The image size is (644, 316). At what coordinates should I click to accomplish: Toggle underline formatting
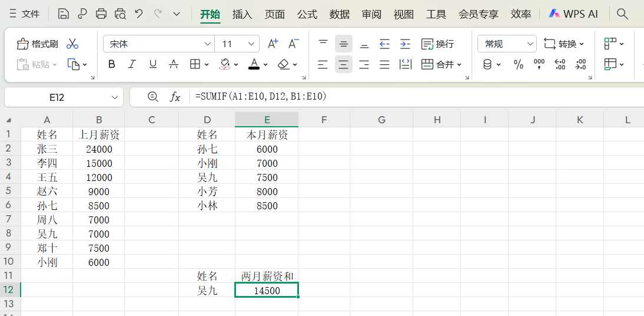[153, 64]
